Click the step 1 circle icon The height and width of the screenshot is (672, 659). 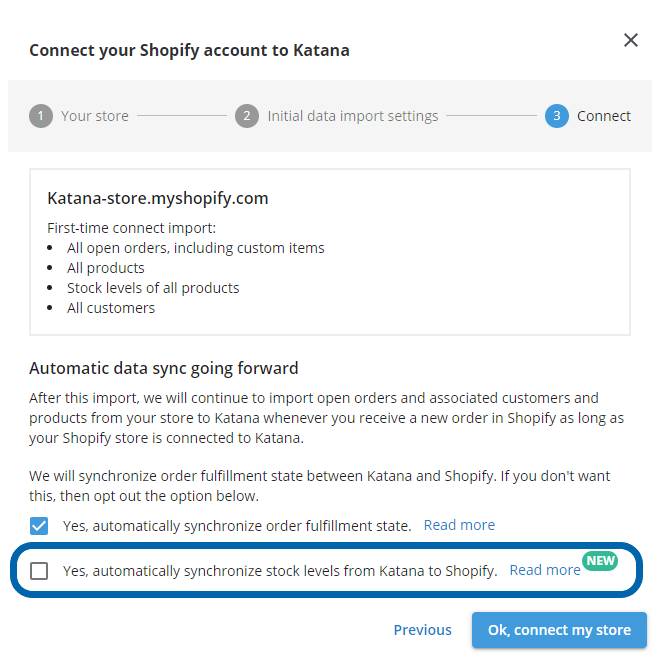[40, 116]
